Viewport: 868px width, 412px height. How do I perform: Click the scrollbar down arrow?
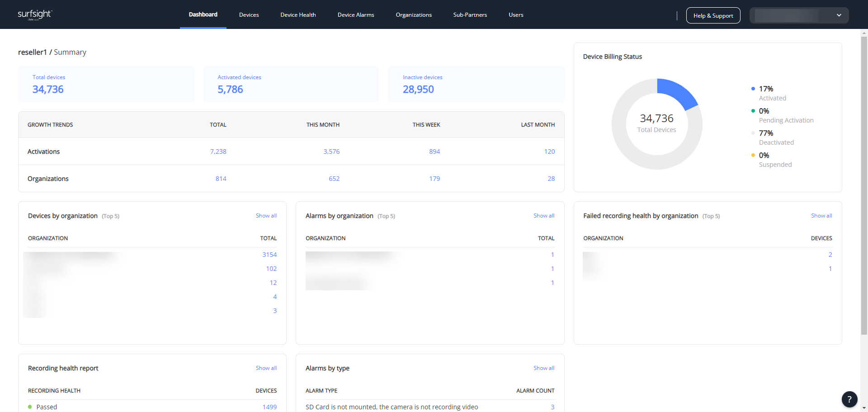pyautogui.click(x=864, y=408)
